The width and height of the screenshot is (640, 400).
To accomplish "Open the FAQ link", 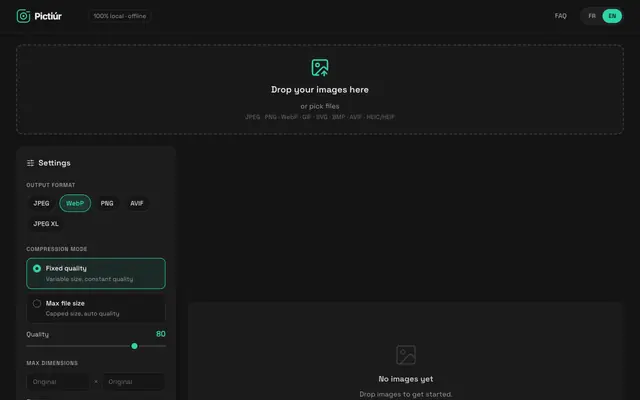I will click(x=560, y=16).
